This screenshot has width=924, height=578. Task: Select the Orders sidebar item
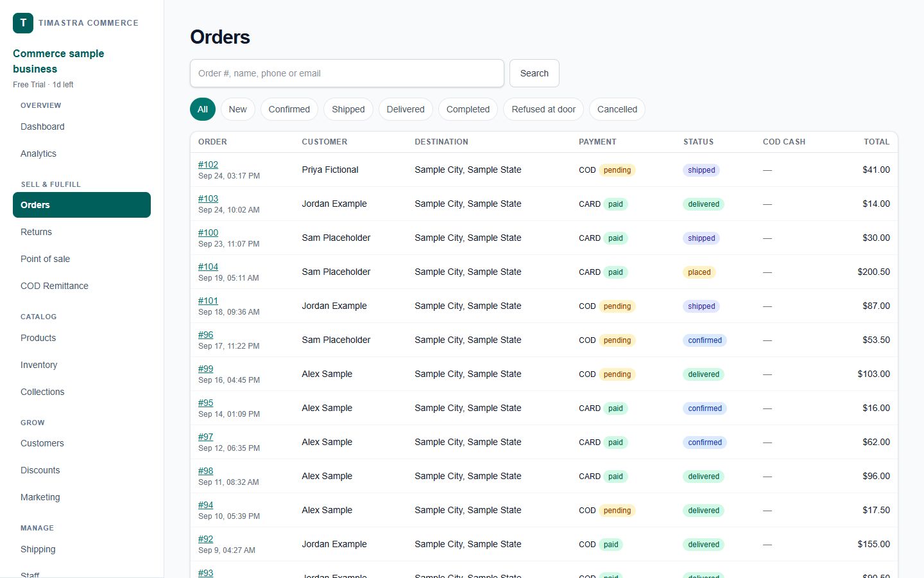81,205
